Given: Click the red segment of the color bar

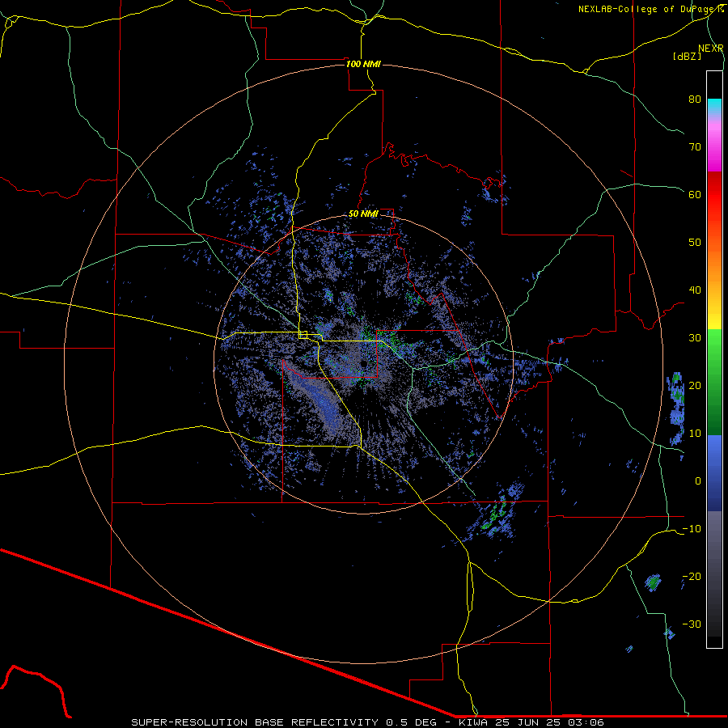Looking at the screenshot, I should 714,195.
